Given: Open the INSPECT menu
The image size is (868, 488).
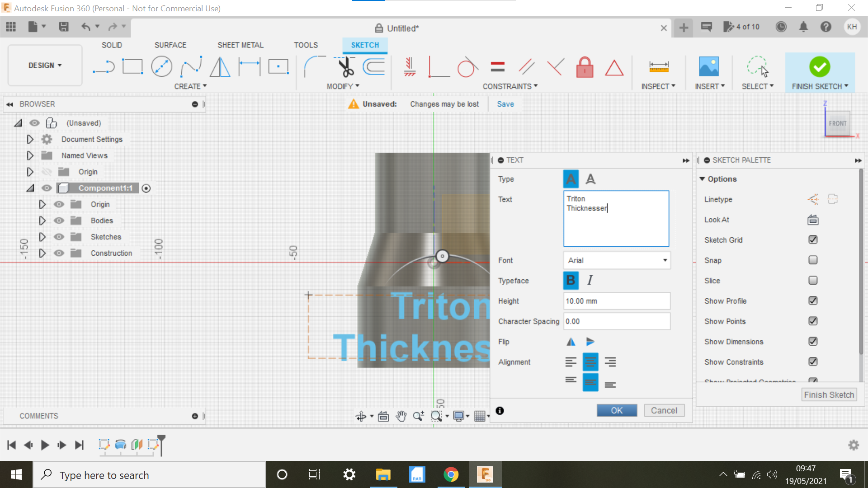Looking at the screenshot, I should [x=658, y=86].
